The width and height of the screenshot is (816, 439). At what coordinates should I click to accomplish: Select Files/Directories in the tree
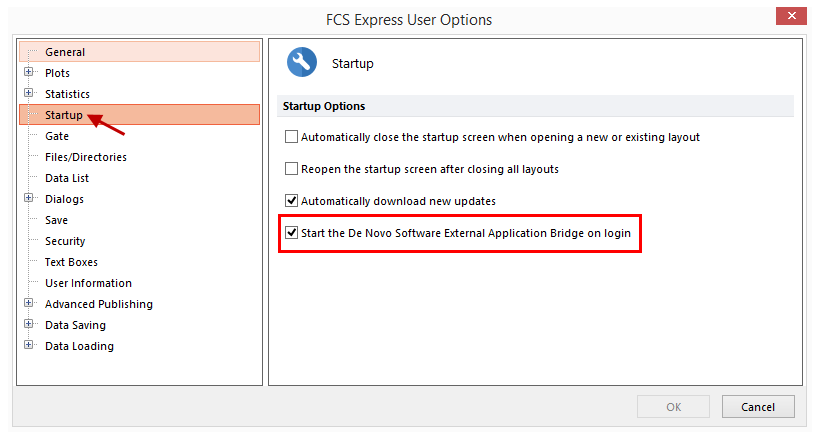click(x=86, y=157)
